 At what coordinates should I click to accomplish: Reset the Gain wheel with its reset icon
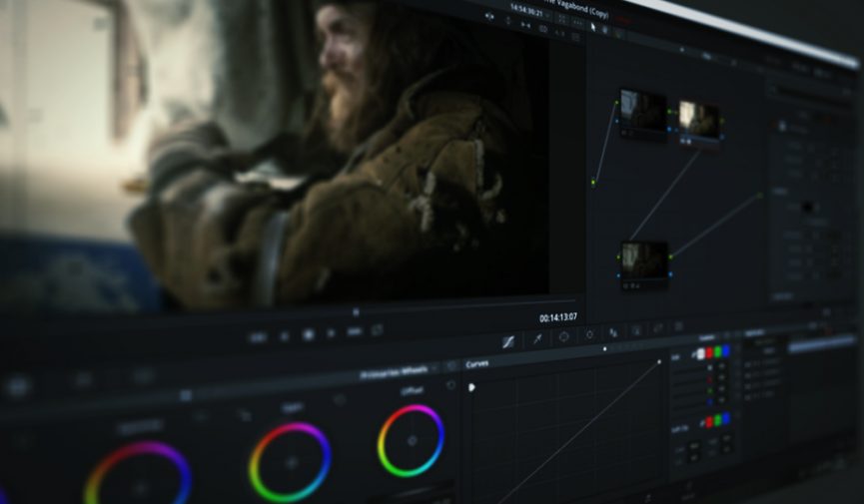click(x=340, y=400)
